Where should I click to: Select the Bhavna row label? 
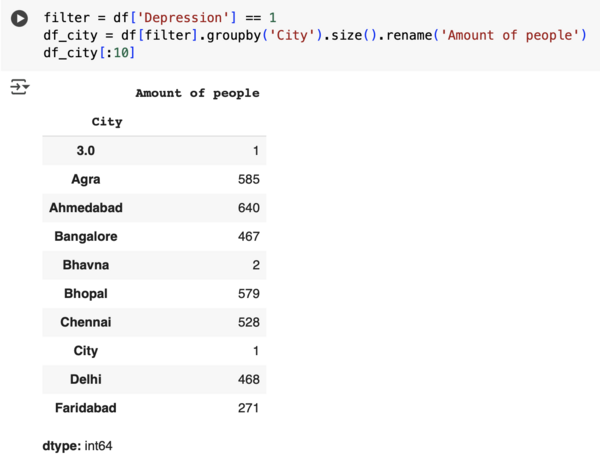coord(86,265)
